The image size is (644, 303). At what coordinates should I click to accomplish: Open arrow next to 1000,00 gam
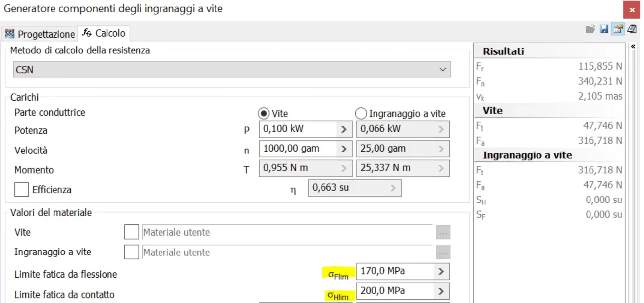(x=344, y=149)
